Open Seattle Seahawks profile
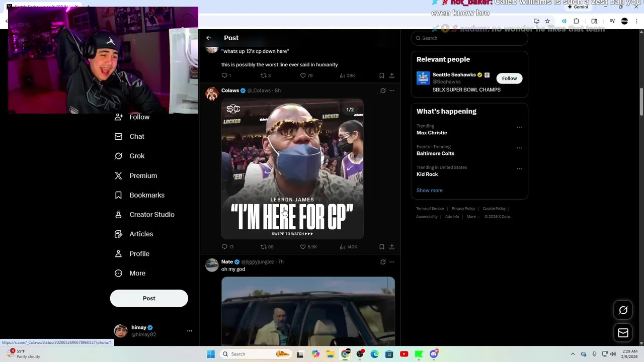 pos(454,75)
